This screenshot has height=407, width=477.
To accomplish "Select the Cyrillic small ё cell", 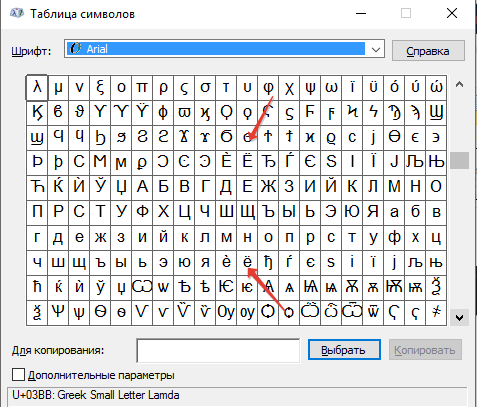I will 247,263.
